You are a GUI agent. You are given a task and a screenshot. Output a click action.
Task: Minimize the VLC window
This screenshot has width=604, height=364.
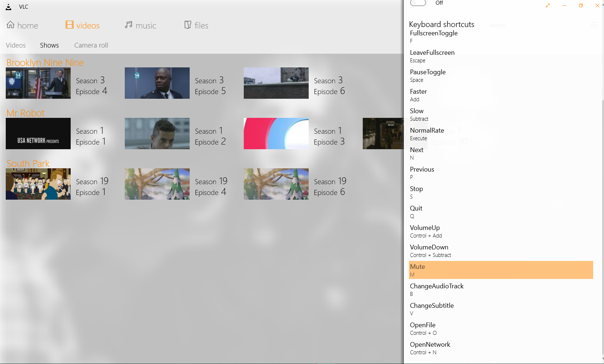[564, 5]
